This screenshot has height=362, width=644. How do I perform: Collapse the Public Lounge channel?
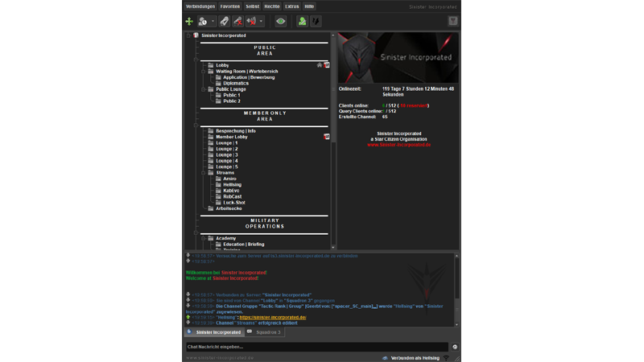tap(204, 89)
